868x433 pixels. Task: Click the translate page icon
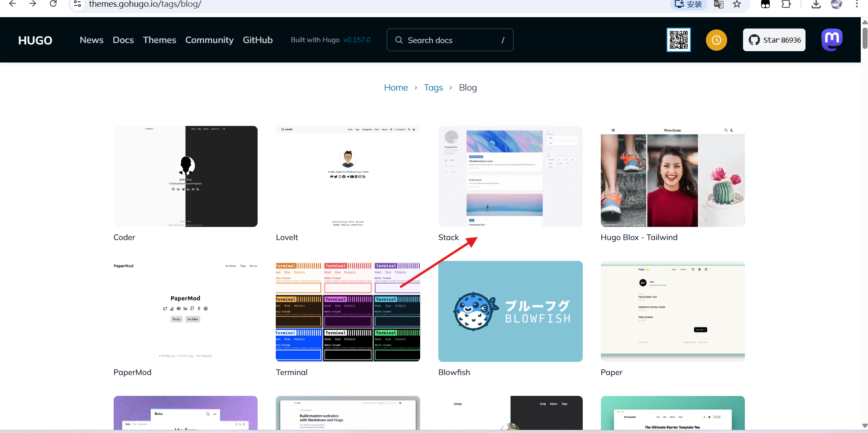click(x=719, y=4)
